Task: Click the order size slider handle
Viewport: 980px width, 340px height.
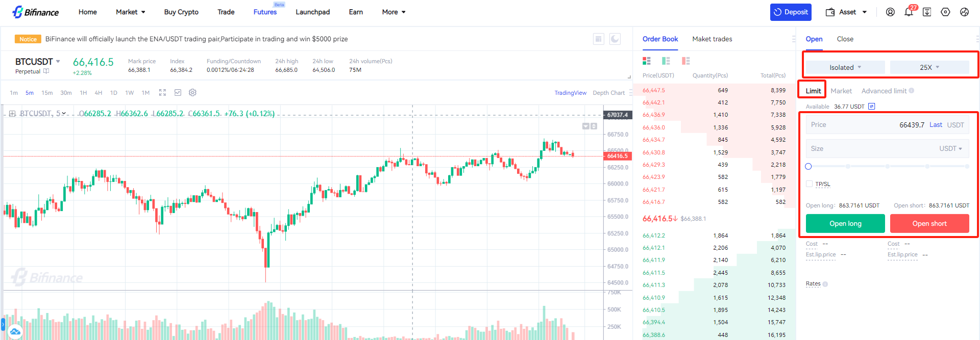Action: click(x=808, y=167)
